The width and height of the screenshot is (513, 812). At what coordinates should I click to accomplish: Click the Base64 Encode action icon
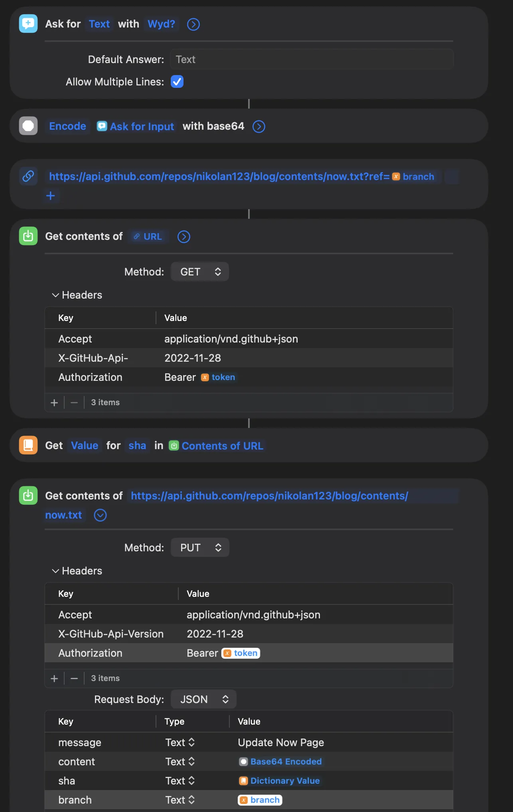(28, 126)
